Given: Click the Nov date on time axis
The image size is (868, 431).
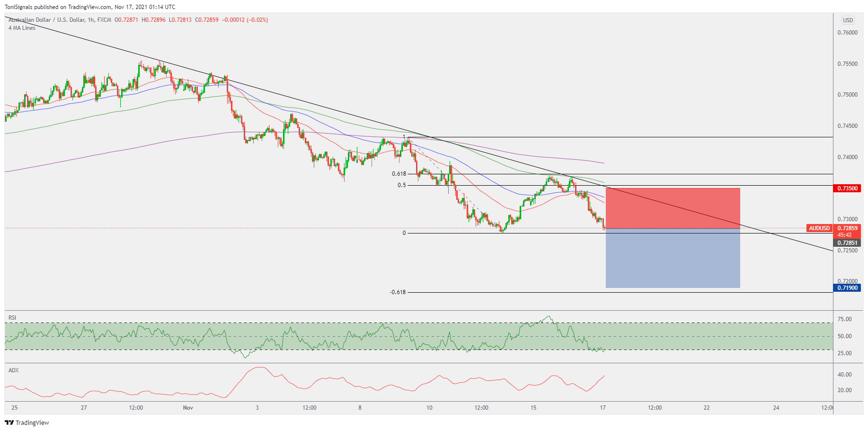Looking at the screenshot, I should click(188, 407).
